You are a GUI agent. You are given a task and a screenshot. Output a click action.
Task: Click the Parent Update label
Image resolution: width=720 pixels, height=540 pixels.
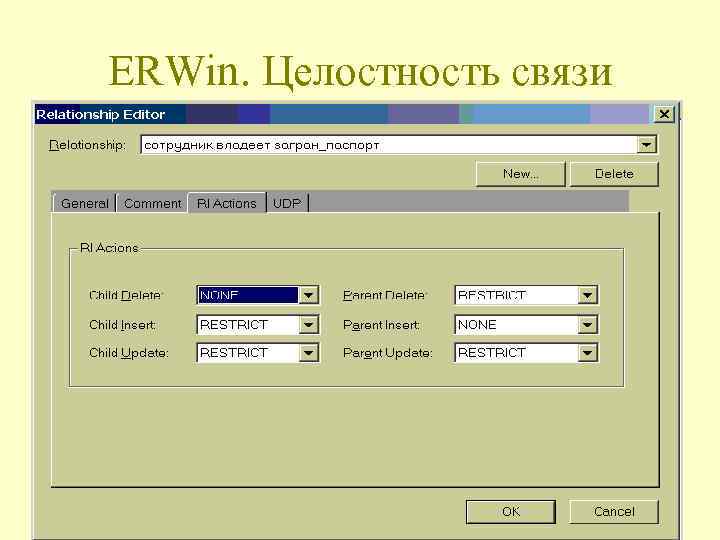tap(388, 353)
